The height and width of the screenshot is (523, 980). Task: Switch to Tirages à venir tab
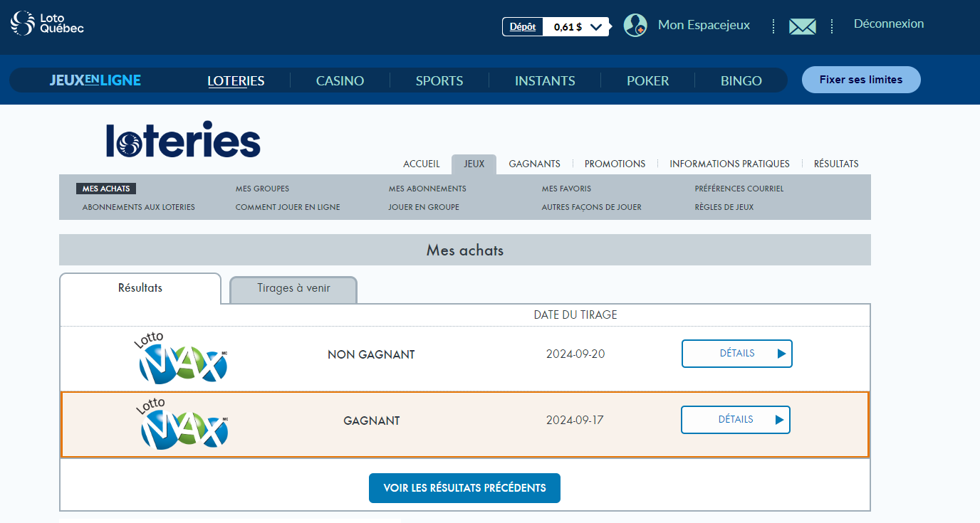pos(293,289)
